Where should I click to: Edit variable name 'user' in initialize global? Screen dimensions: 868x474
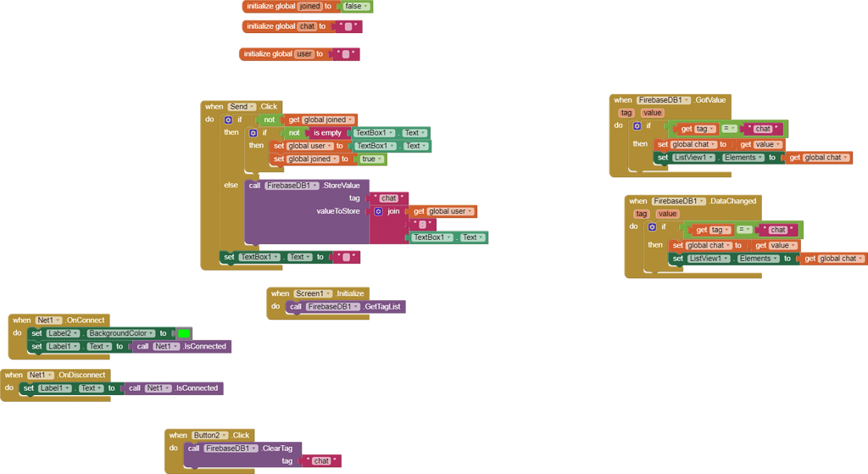pos(304,53)
